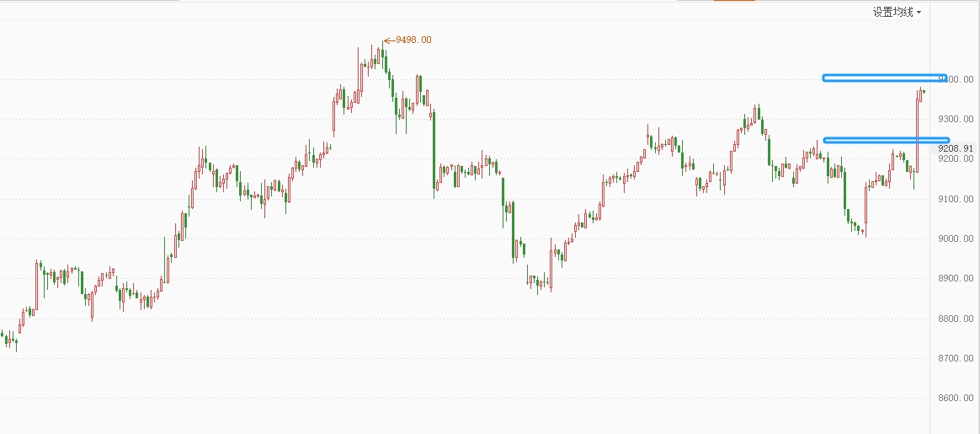
Task: Select the upper blue rectangle near 9400
Action: [x=884, y=78]
